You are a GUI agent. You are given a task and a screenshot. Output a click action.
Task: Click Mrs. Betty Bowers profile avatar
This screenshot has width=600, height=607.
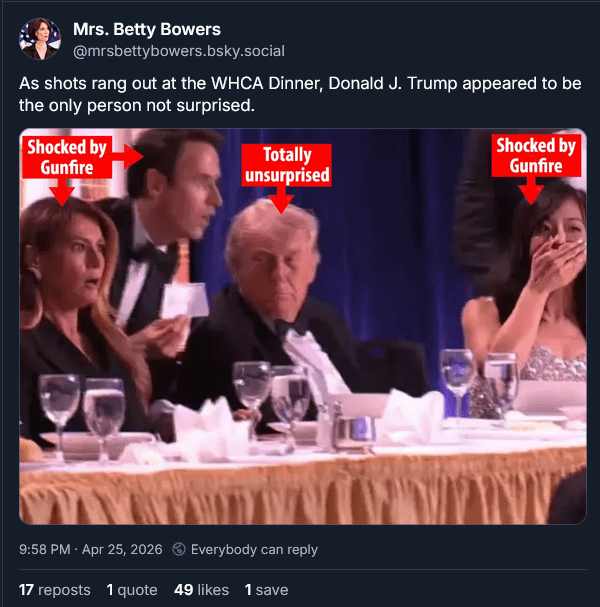click(40, 38)
